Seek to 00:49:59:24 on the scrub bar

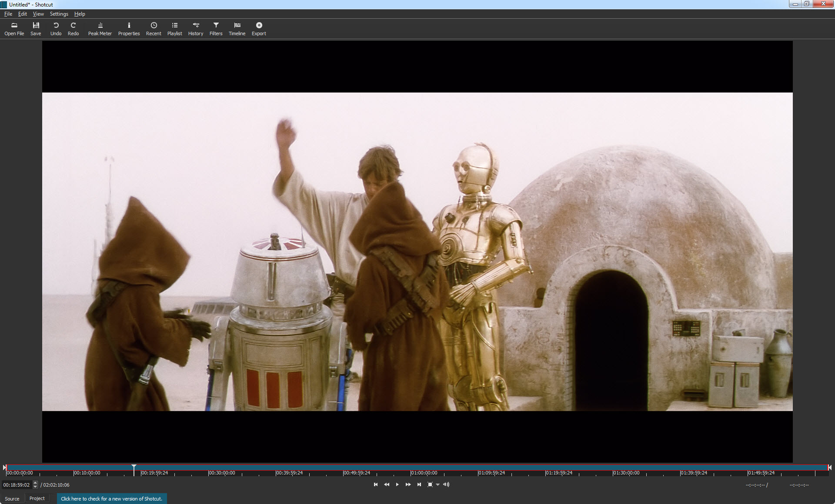[357, 473]
